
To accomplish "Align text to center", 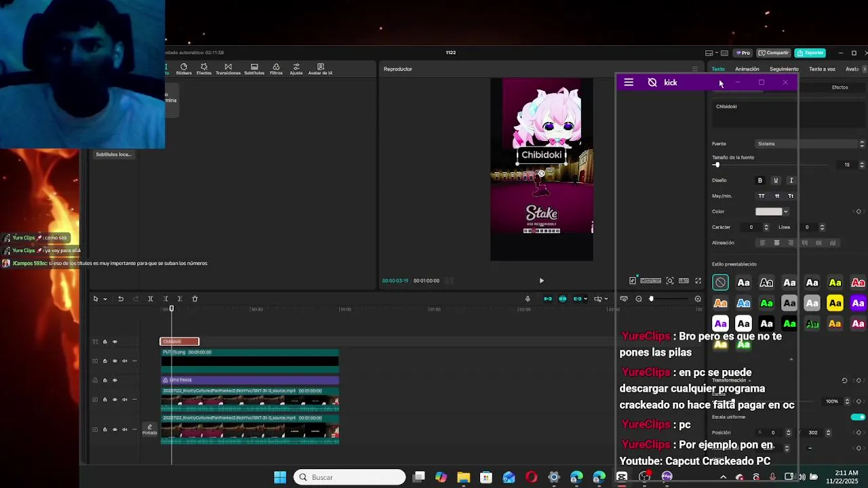I will point(776,243).
